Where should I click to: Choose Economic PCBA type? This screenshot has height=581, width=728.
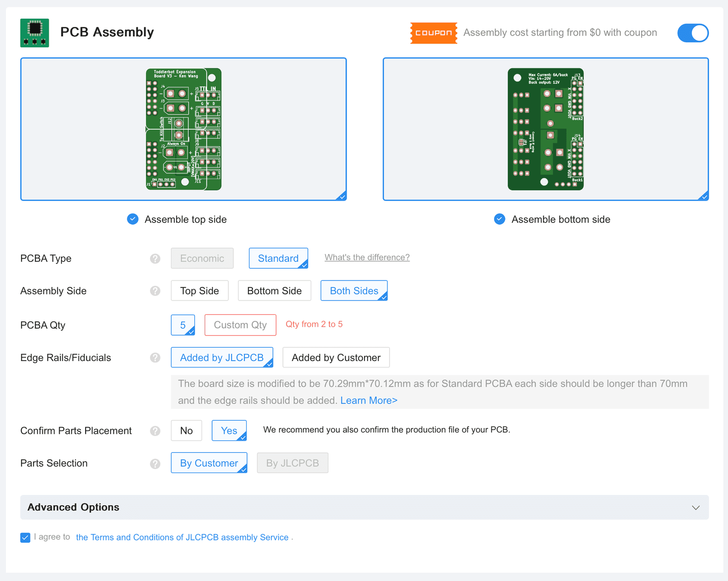coord(202,258)
